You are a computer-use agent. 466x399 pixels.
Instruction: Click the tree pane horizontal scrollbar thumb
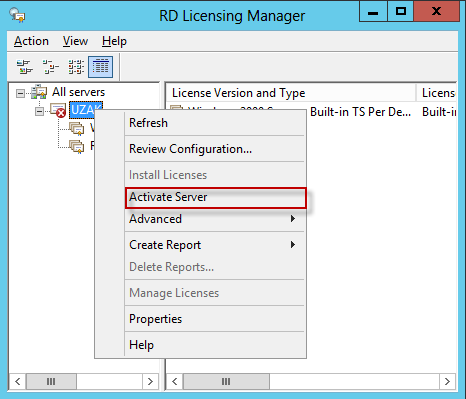[x=51, y=381]
